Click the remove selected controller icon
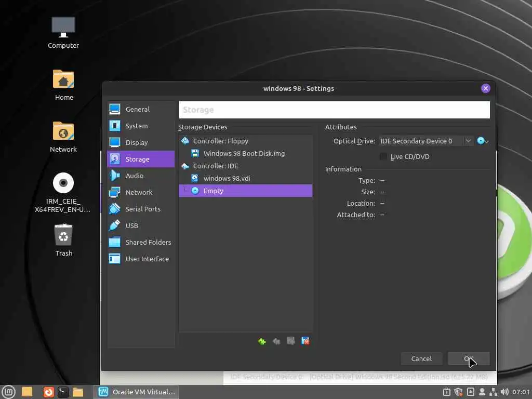This screenshot has height=399, width=532. tap(276, 341)
